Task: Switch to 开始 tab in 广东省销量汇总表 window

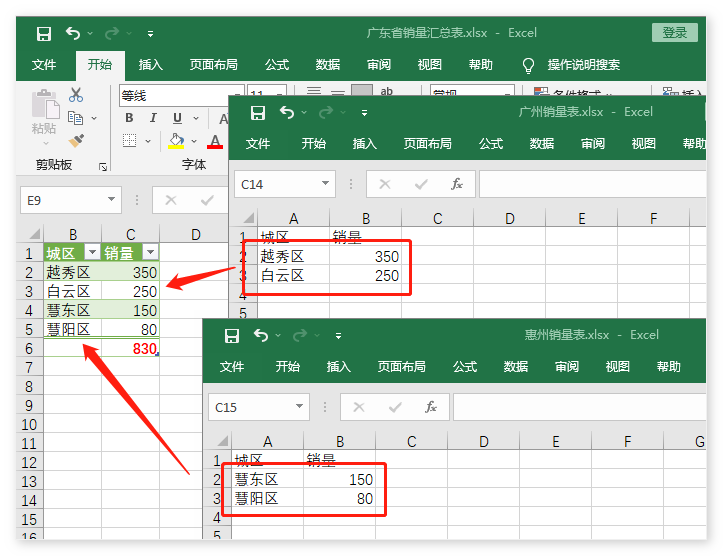Action: tap(100, 65)
